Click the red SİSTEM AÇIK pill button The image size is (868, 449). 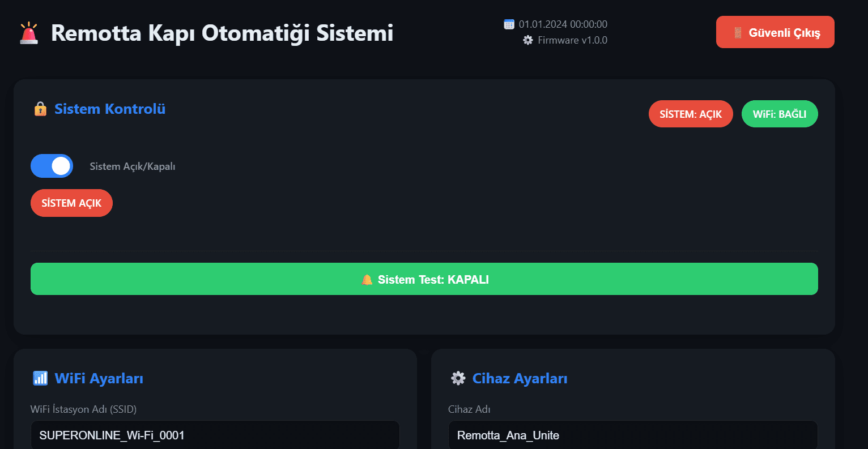[x=71, y=203]
